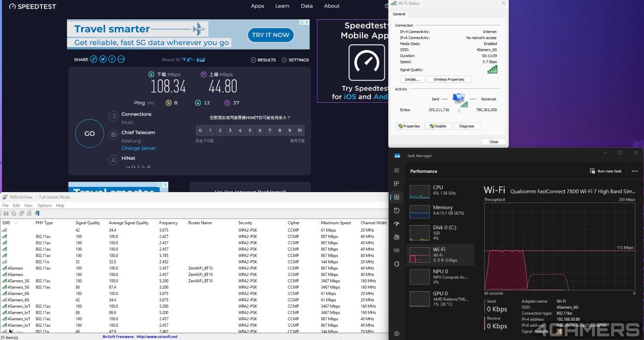Open View menu in WifiInfoView

28,205
